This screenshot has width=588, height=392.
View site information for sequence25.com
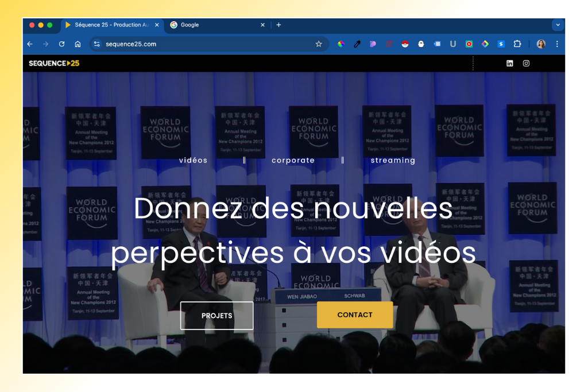coord(97,44)
